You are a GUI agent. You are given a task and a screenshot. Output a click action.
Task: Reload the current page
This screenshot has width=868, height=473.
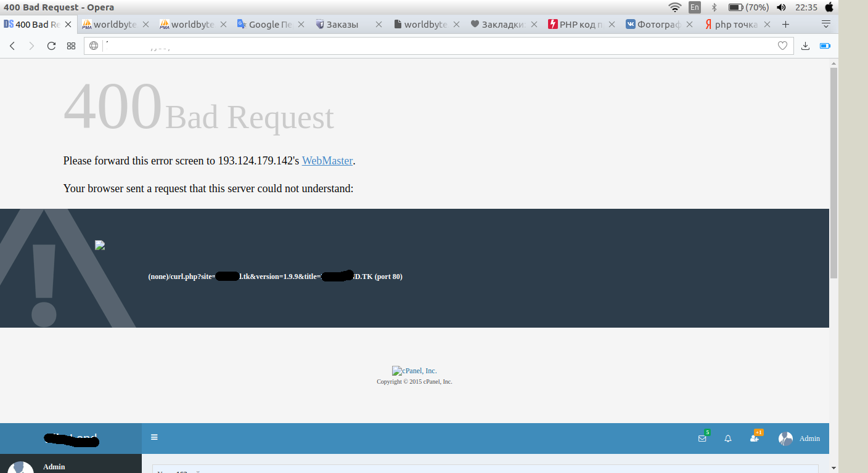(51, 46)
